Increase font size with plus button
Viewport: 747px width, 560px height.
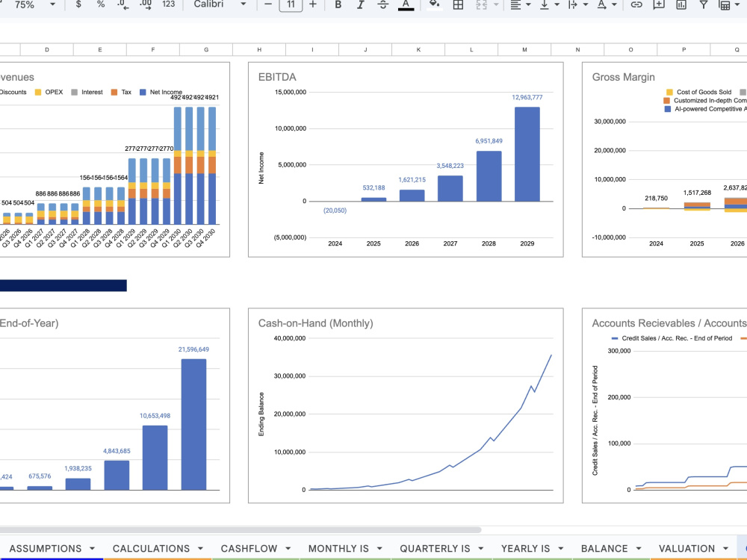coord(312,4)
